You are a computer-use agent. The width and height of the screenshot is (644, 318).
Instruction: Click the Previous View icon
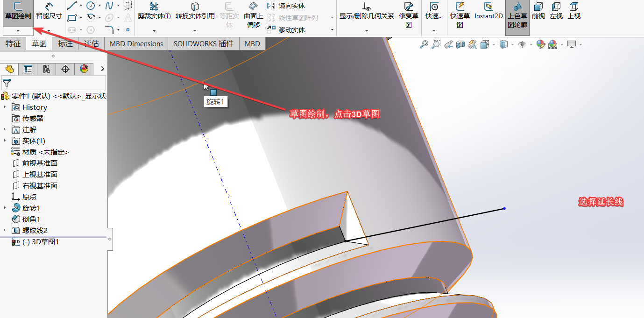point(448,44)
